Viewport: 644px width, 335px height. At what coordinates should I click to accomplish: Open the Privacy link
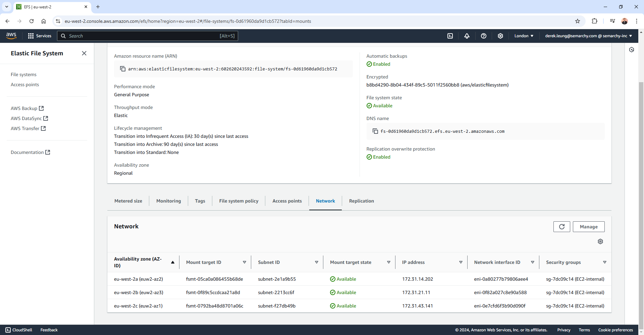click(x=564, y=330)
